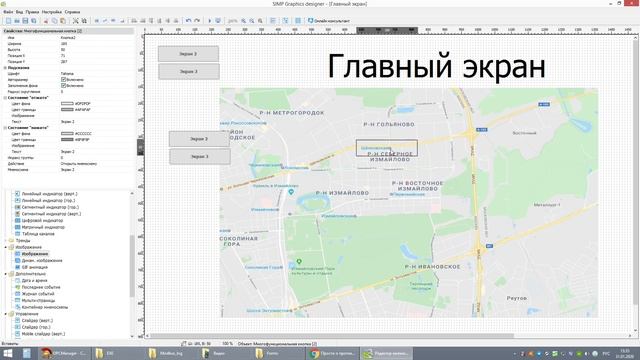Screen dimensions: 640x360
Task: Click the Дата и время item icon
Action: 18,280
